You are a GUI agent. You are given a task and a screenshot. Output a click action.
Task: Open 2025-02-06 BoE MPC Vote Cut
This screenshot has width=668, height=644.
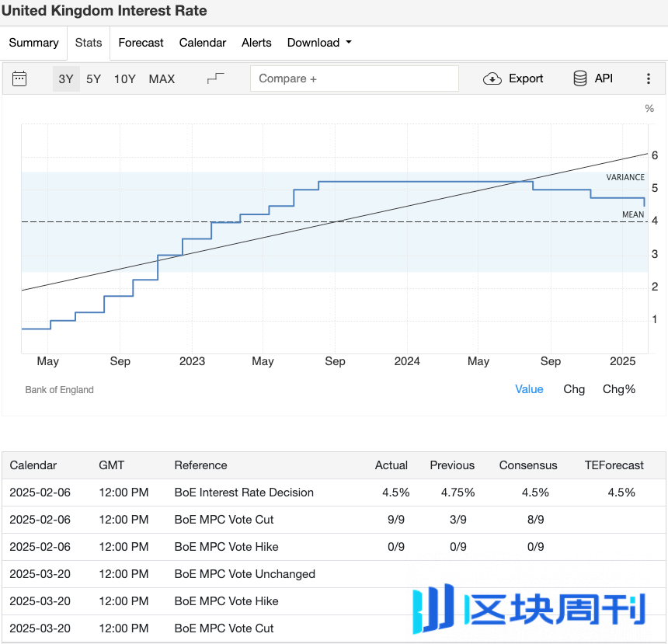click(x=334, y=520)
